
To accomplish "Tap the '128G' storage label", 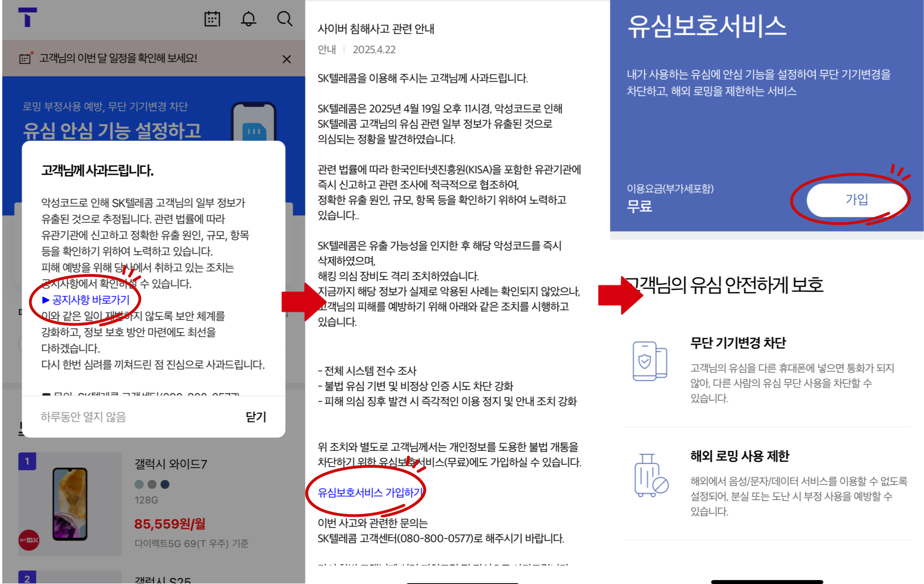I will coord(146,500).
